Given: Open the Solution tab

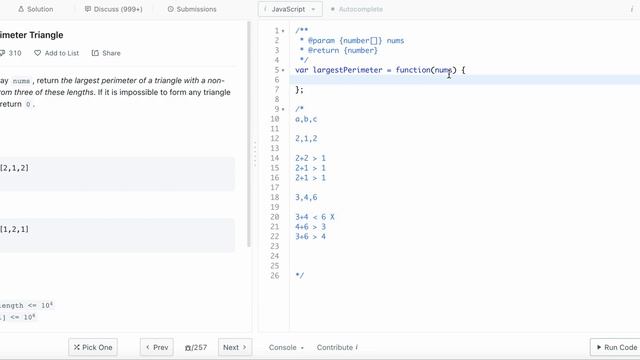Looking at the screenshot, I should coord(36,9).
